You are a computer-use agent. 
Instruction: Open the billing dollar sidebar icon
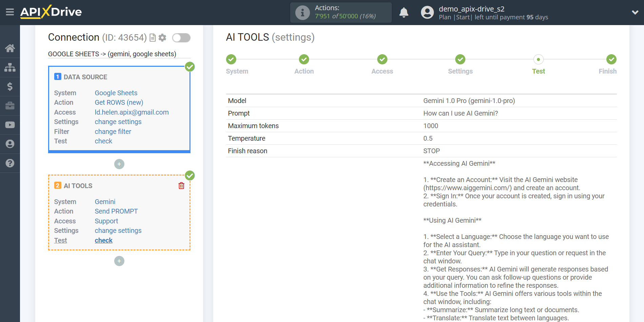click(x=10, y=86)
